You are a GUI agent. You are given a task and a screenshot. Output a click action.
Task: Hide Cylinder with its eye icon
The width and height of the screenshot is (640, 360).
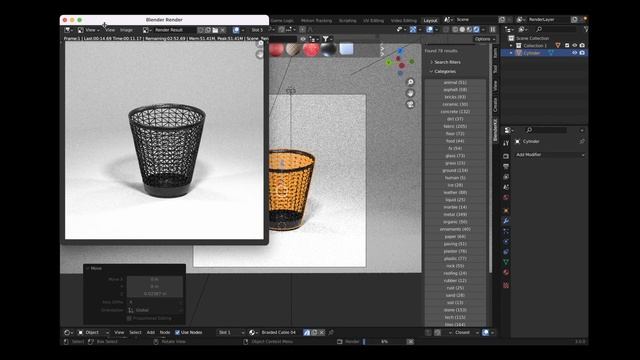click(575, 53)
